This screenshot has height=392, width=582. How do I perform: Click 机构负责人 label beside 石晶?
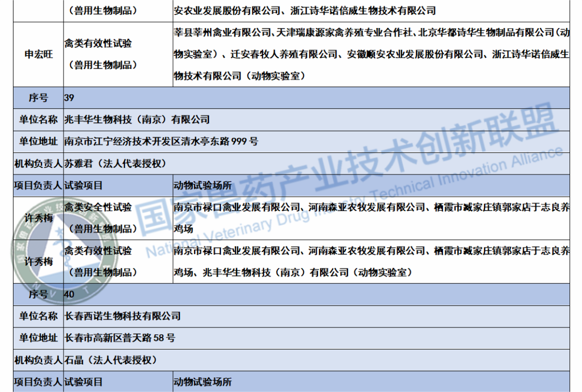click(39, 360)
